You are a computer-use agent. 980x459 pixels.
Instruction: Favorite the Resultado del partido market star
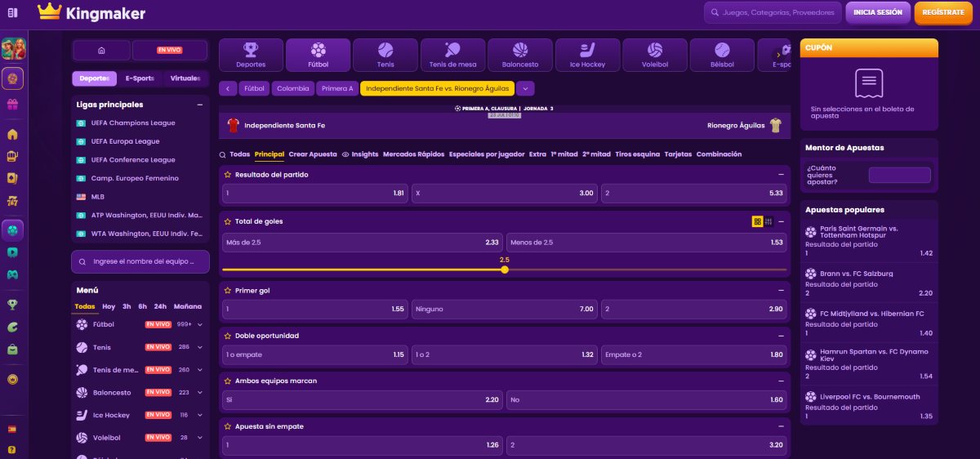tap(228, 175)
